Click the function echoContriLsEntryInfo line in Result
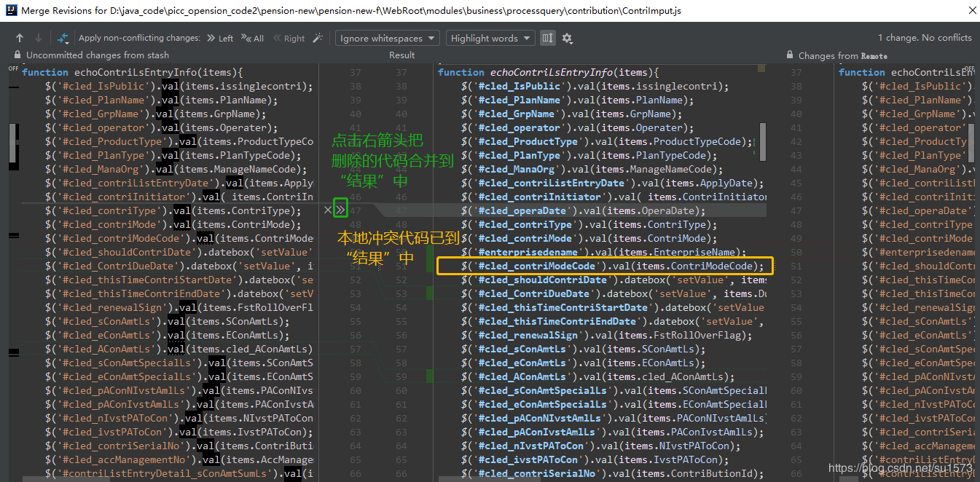 click(x=548, y=73)
